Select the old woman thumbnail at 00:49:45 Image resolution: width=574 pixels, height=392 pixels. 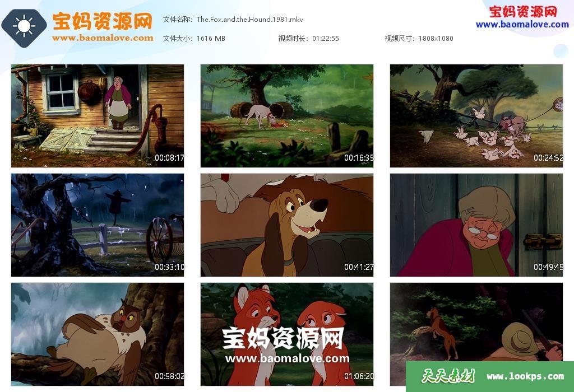pyautogui.click(x=476, y=225)
